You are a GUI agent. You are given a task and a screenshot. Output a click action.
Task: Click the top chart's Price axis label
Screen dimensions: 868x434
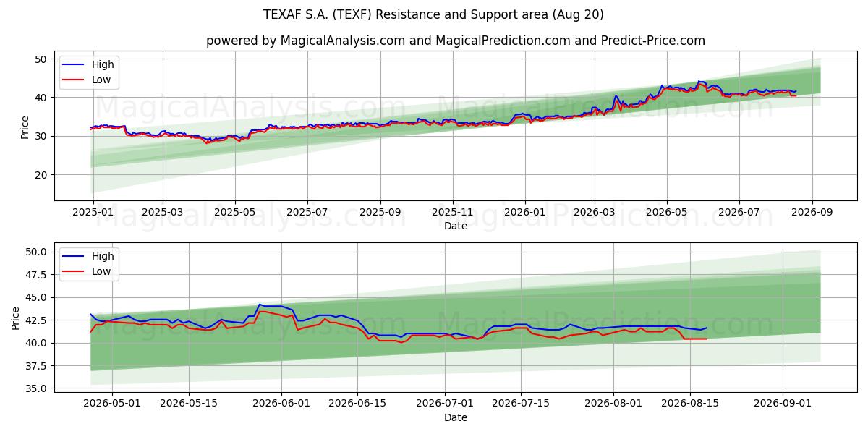tap(25, 127)
